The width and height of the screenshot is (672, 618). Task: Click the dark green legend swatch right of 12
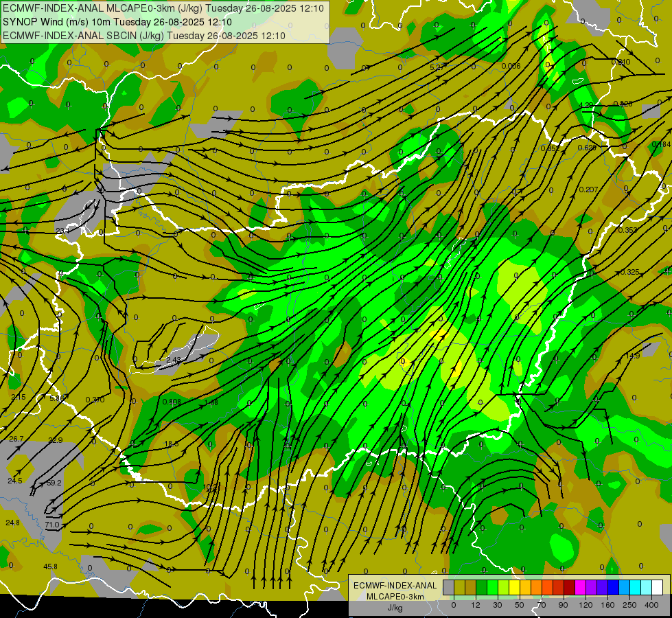click(x=482, y=587)
